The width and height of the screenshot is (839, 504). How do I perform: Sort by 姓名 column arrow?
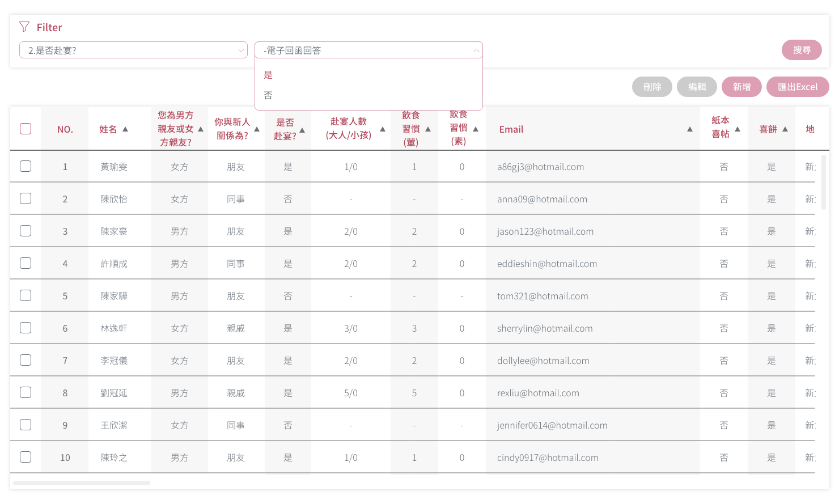point(125,129)
